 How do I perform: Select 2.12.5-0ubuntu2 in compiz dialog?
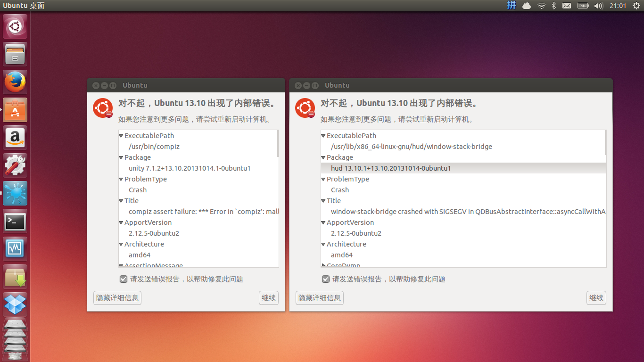pyautogui.click(x=198, y=233)
